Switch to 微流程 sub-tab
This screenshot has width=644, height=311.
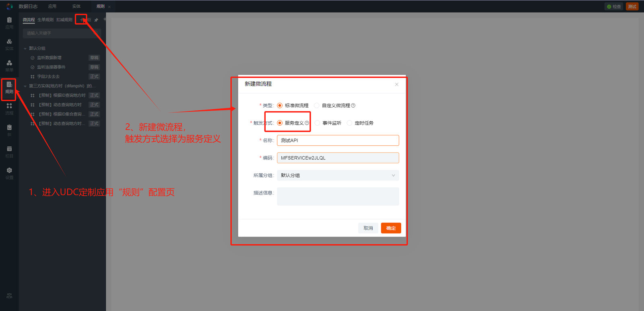pyautogui.click(x=29, y=20)
